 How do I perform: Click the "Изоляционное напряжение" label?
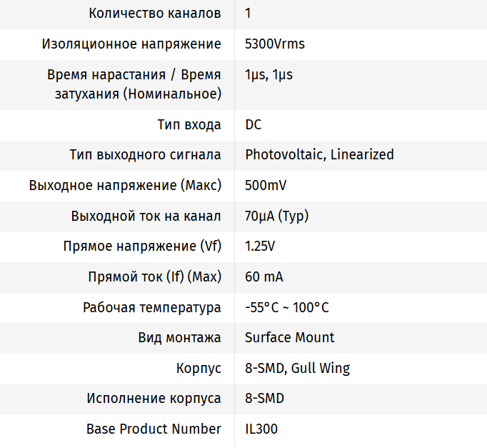131,44
